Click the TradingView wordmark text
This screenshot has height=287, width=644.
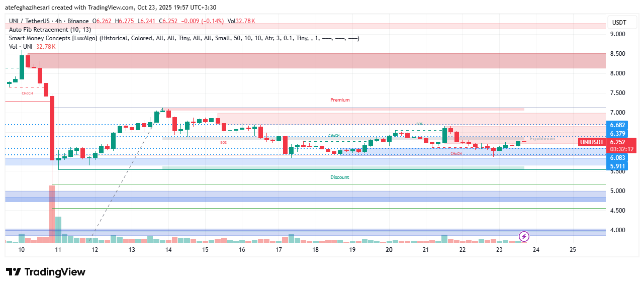pyautogui.click(x=55, y=272)
